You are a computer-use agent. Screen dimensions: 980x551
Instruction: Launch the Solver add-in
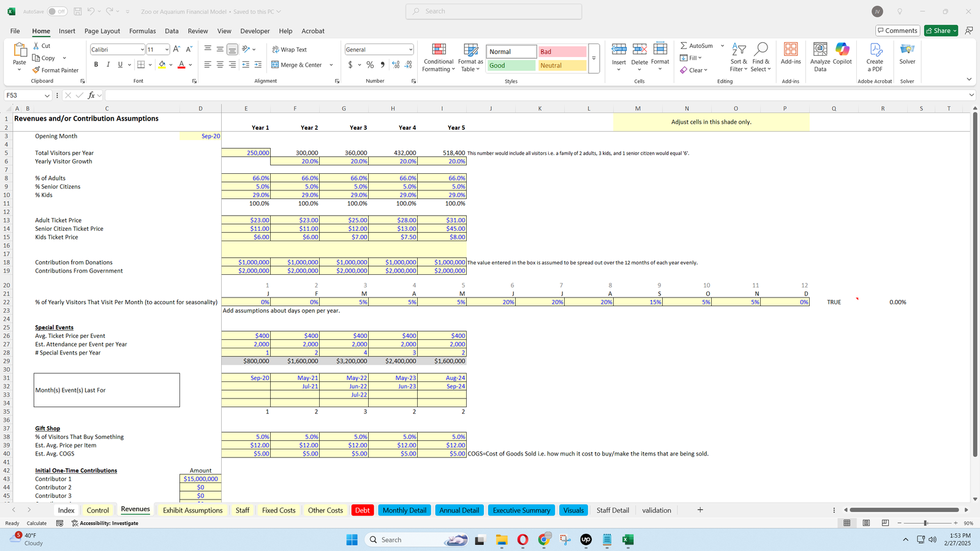907,50
